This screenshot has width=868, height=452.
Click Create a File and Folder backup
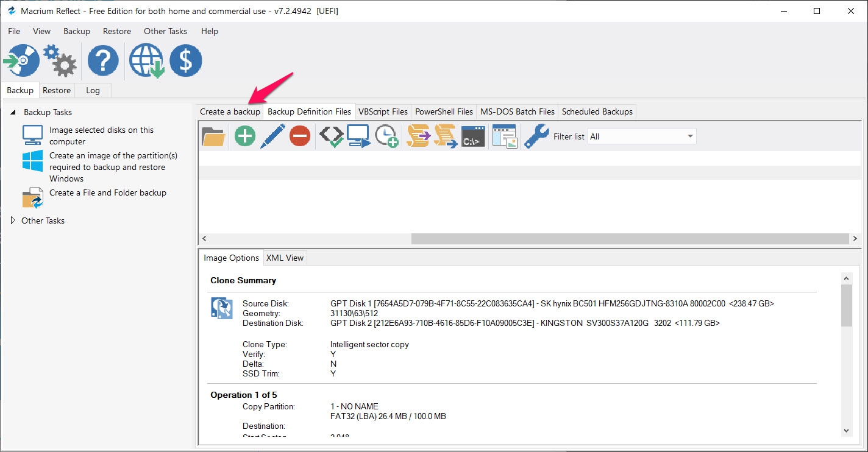click(x=108, y=192)
